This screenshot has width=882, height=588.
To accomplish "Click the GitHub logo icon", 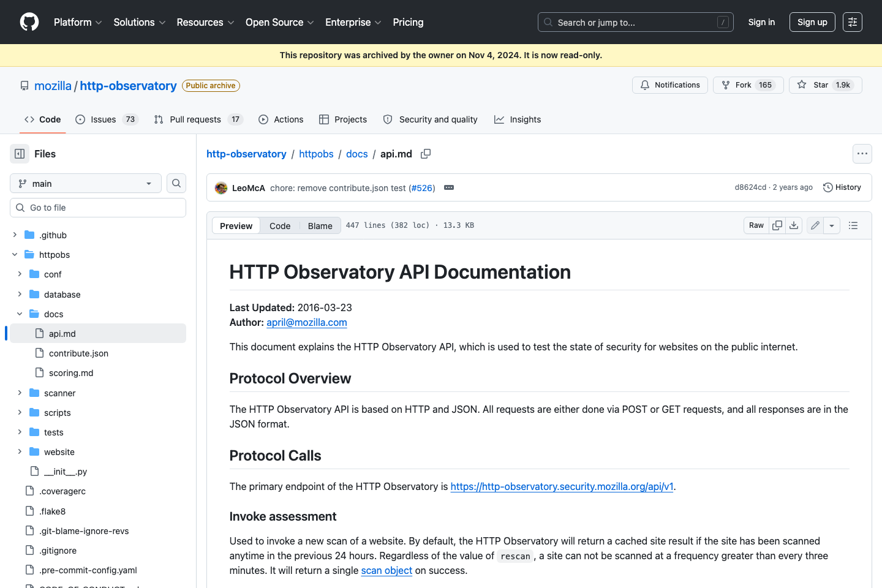I will pyautogui.click(x=29, y=22).
